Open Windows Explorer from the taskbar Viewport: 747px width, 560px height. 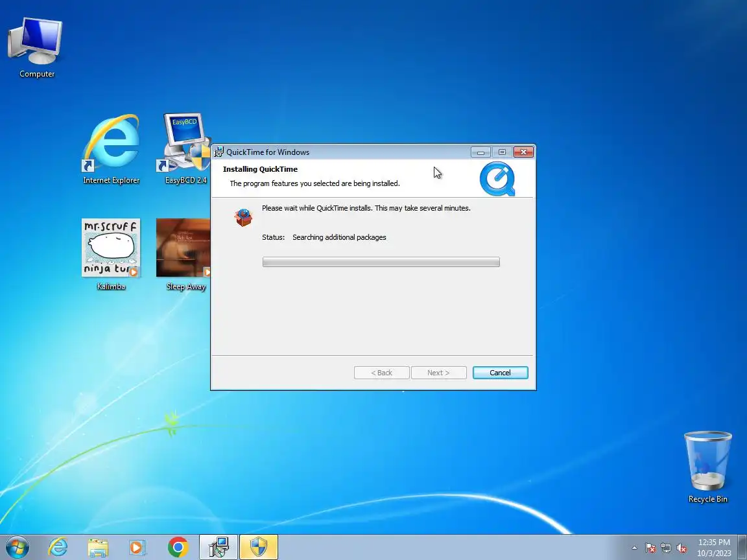pyautogui.click(x=98, y=548)
